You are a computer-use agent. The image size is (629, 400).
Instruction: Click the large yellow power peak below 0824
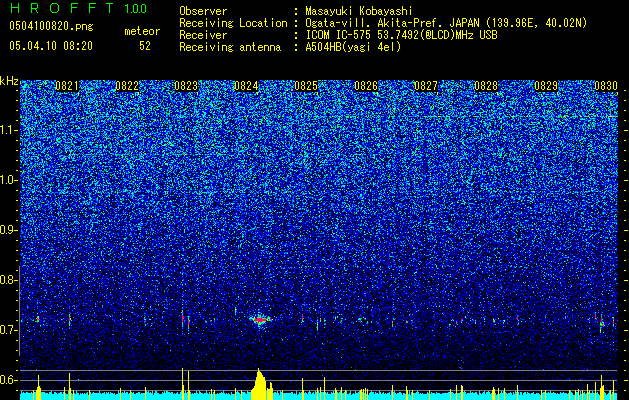point(261,384)
